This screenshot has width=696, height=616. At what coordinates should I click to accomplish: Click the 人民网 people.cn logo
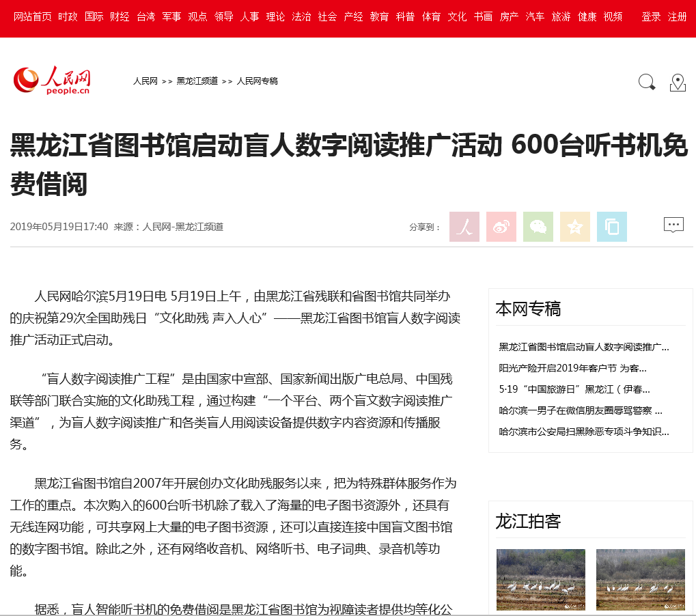tap(52, 81)
